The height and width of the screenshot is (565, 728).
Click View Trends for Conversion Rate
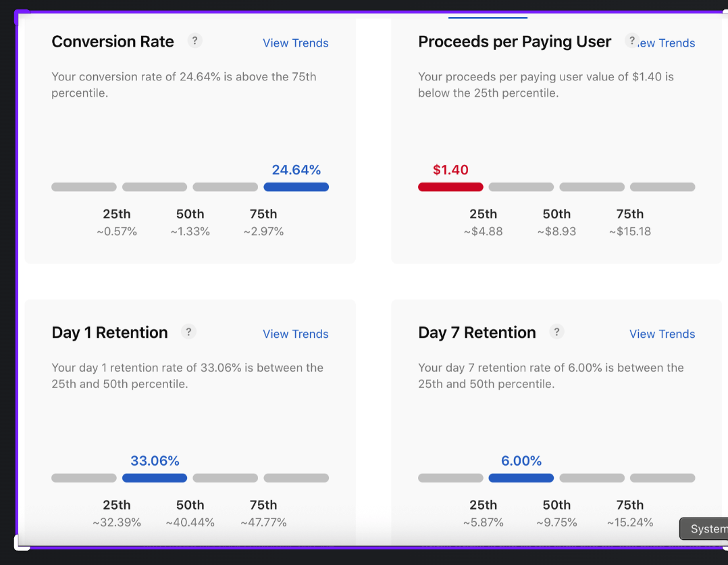pos(295,43)
